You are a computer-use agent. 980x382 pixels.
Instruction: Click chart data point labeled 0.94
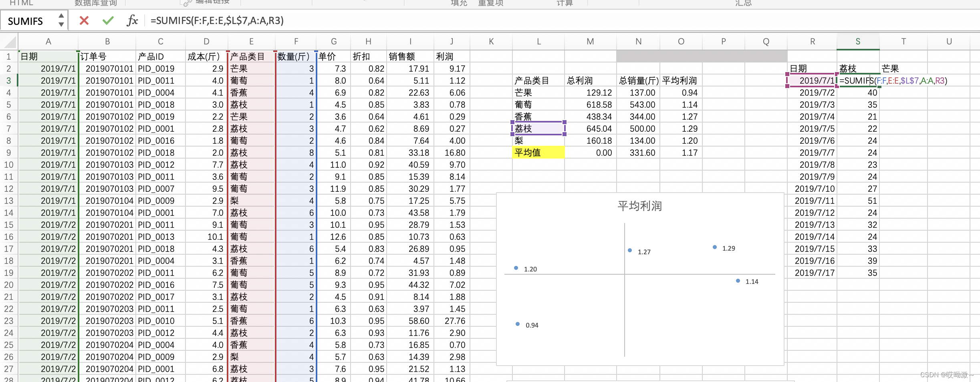[x=518, y=324]
